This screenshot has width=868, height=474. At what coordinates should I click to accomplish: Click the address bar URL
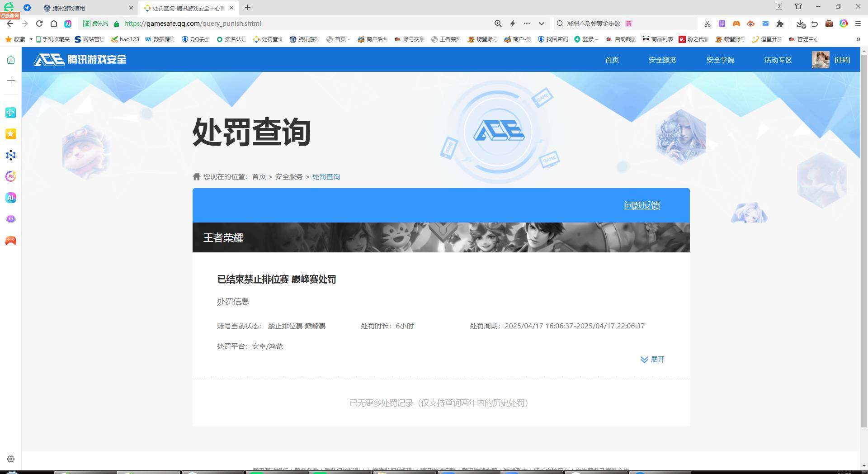(x=193, y=24)
